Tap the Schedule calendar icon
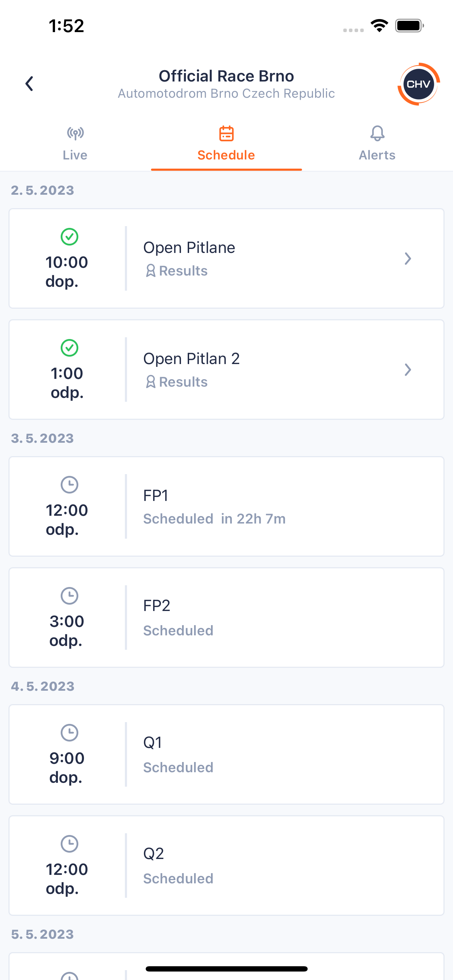Image resolution: width=453 pixels, height=980 pixels. [x=226, y=133]
